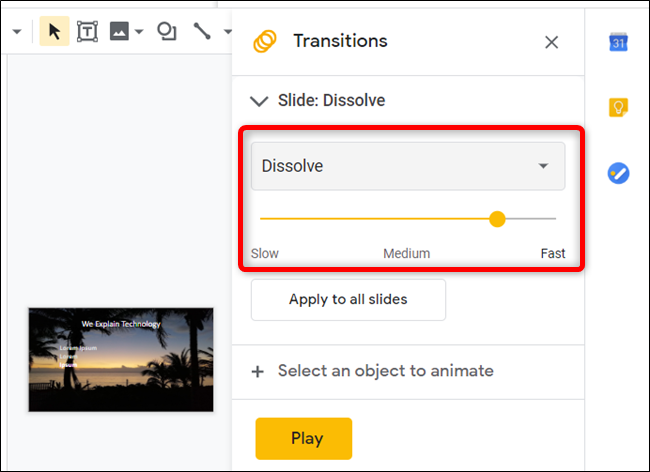The image size is (650, 472).
Task: Pick the shape tool
Action: click(x=167, y=32)
